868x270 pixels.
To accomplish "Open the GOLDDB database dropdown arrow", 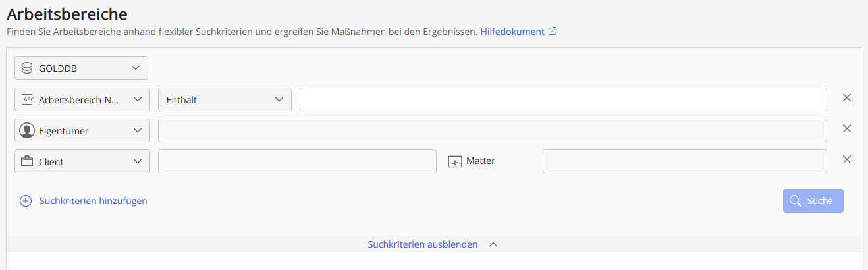I will [136, 68].
